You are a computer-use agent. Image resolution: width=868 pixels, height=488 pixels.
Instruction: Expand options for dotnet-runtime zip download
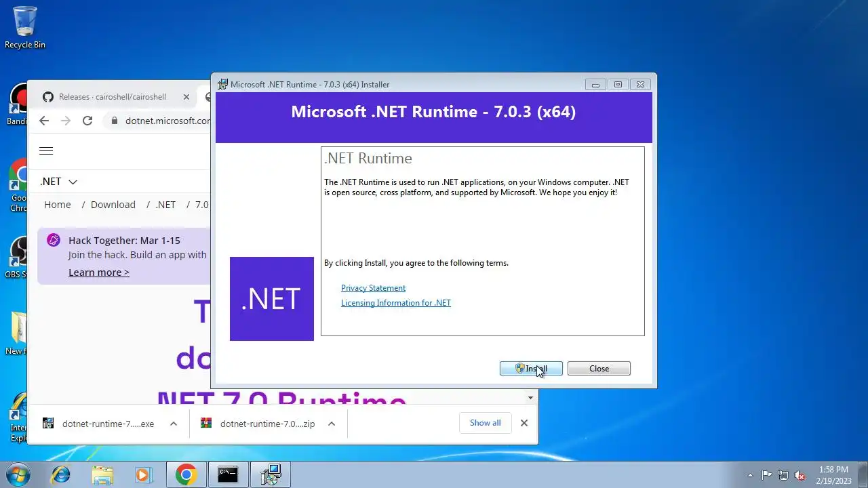(332, 424)
